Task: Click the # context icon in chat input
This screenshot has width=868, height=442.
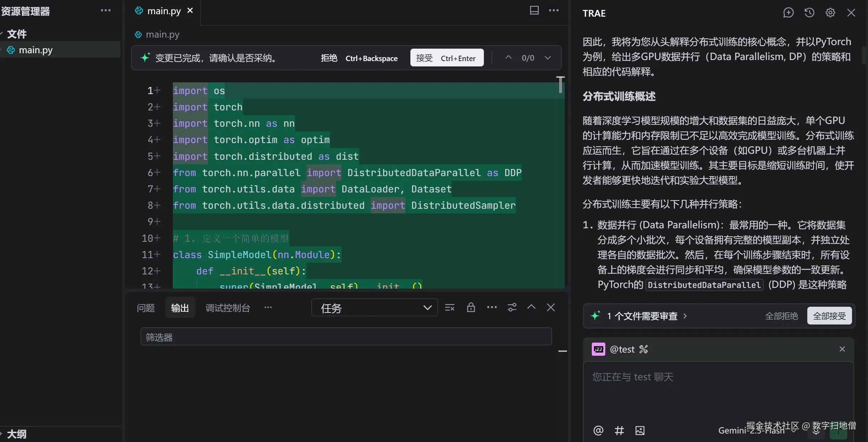Action: [x=619, y=430]
